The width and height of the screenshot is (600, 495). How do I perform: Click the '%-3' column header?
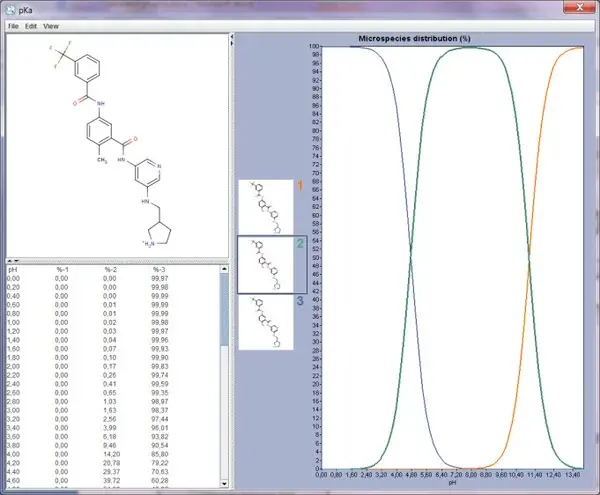pyautogui.click(x=159, y=270)
